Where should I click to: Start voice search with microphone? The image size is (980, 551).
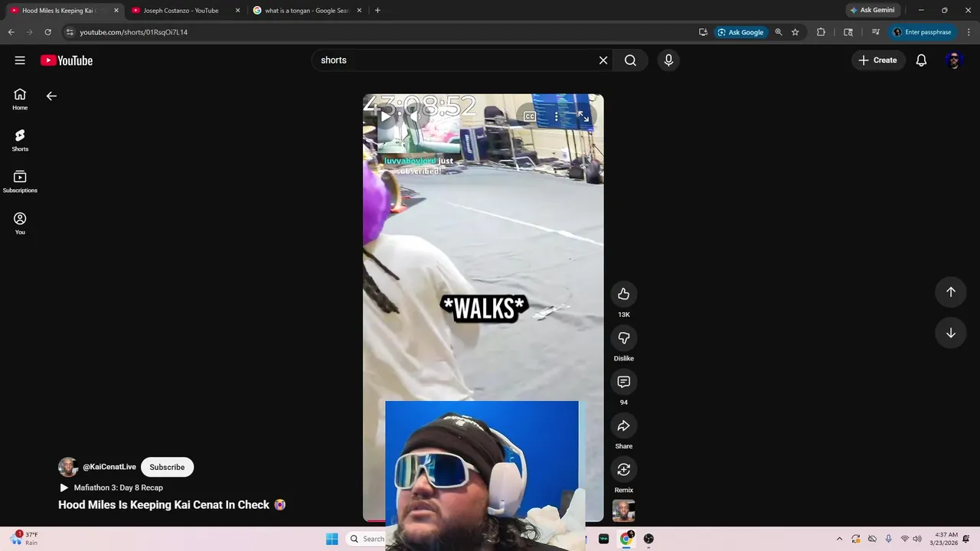(x=668, y=60)
